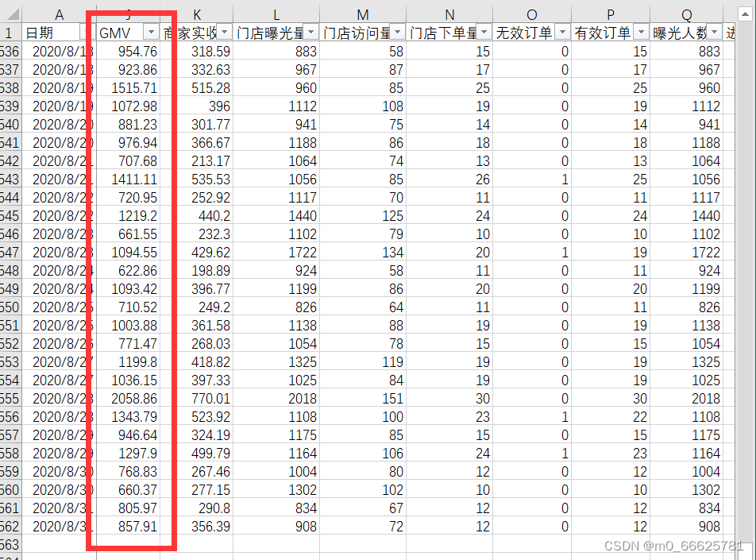Image resolution: width=756 pixels, height=560 pixels.
Task: Open the GMV column filter dropdown
Action: click(x=152, y=33)
